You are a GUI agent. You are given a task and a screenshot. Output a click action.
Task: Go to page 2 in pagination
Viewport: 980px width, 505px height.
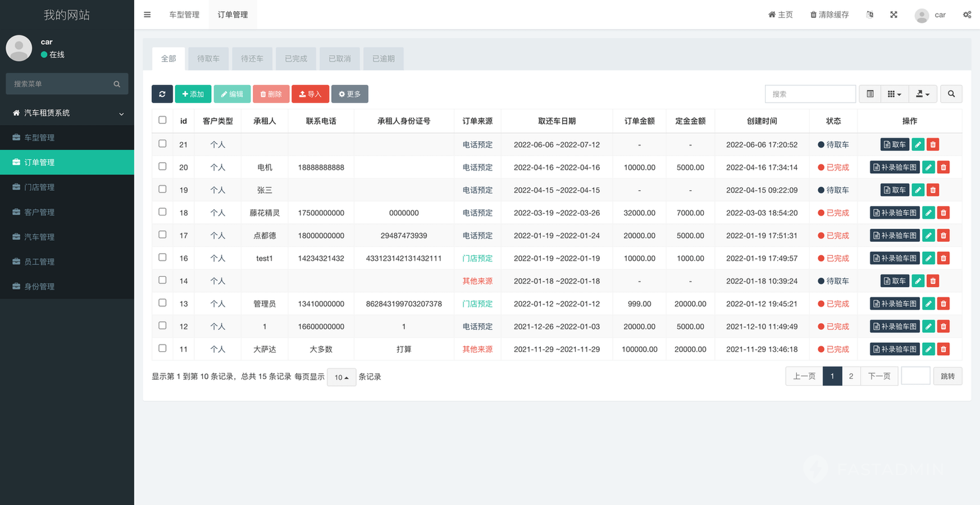[x=851, y=376]
